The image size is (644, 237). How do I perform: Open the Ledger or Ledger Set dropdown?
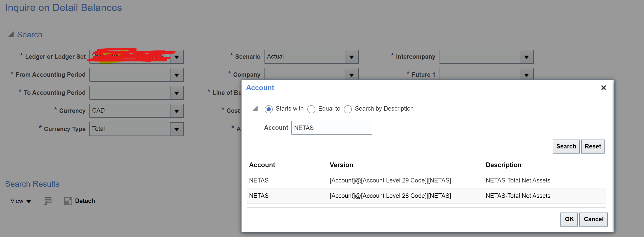tap(177, 57)
